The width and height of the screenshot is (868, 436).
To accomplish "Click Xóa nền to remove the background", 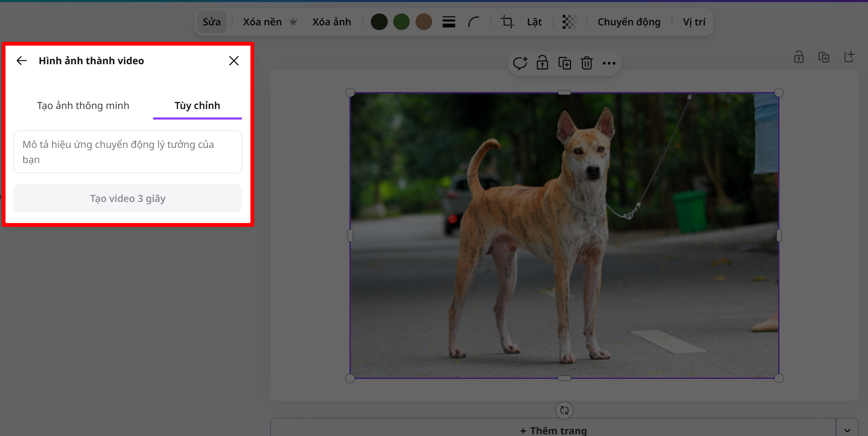I will (x=262, y=22).
